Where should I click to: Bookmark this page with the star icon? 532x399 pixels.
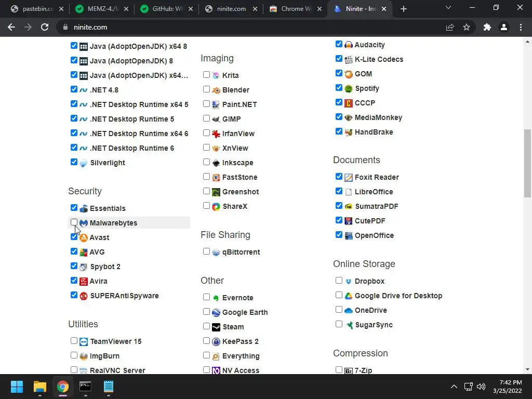467,27
